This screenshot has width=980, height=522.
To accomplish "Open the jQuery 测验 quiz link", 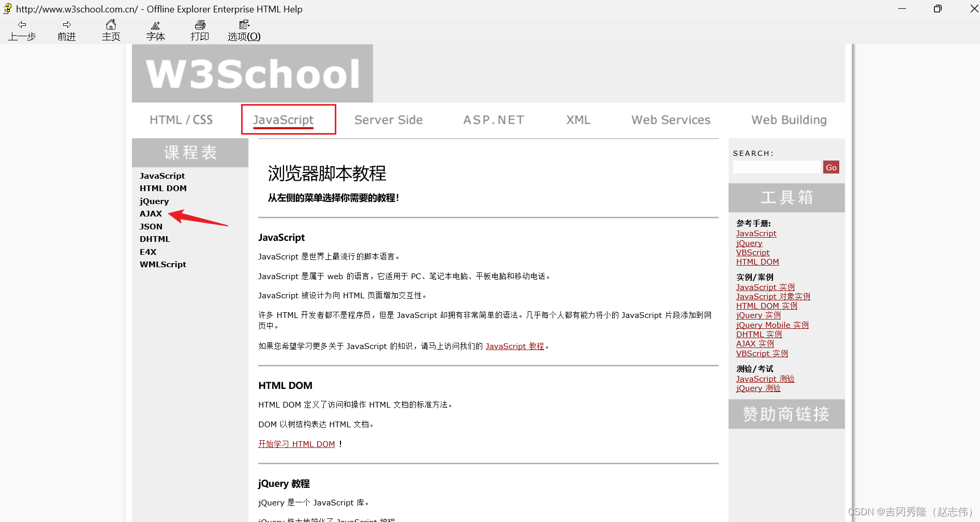I will pos(759,388).
